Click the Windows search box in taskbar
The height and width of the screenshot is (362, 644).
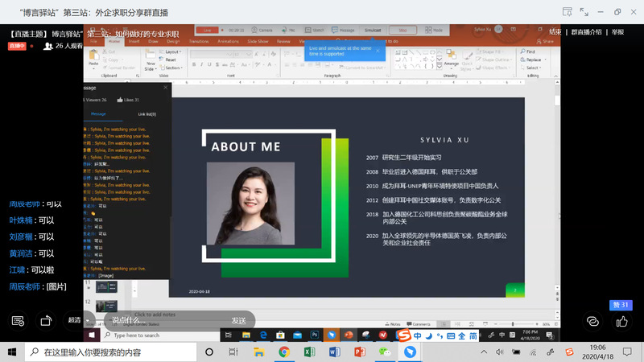point(111,352)
